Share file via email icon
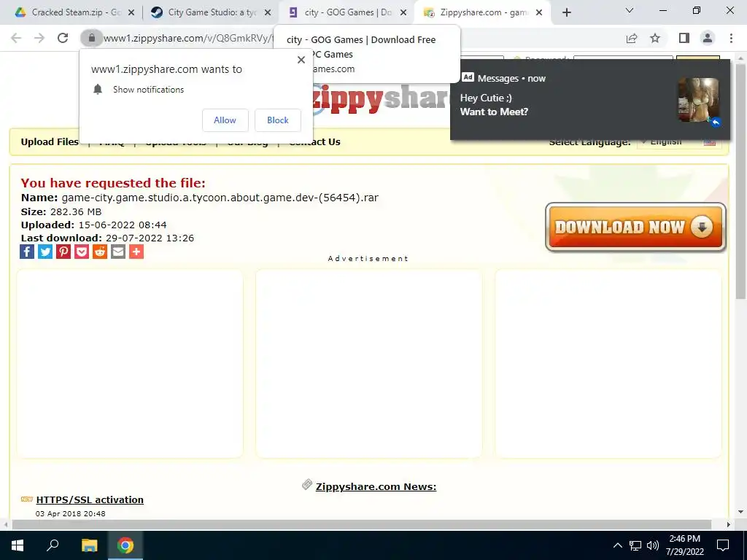This screenshot has height=560, width=747. [118, 252]
